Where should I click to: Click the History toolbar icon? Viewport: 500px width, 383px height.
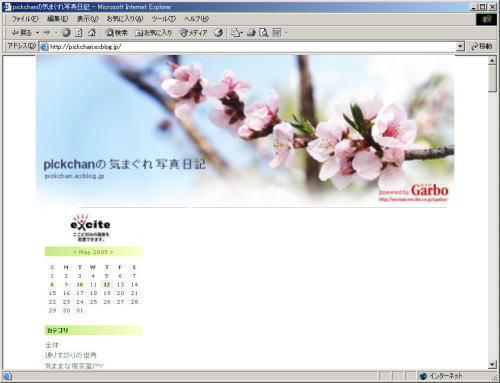[x=219, y=33]
